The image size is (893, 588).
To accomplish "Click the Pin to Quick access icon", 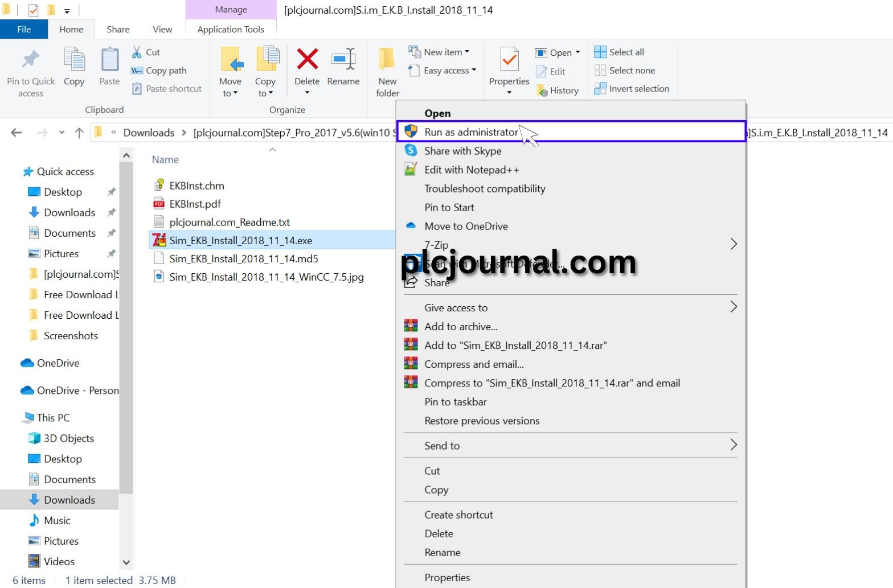I will coord(31,59).
